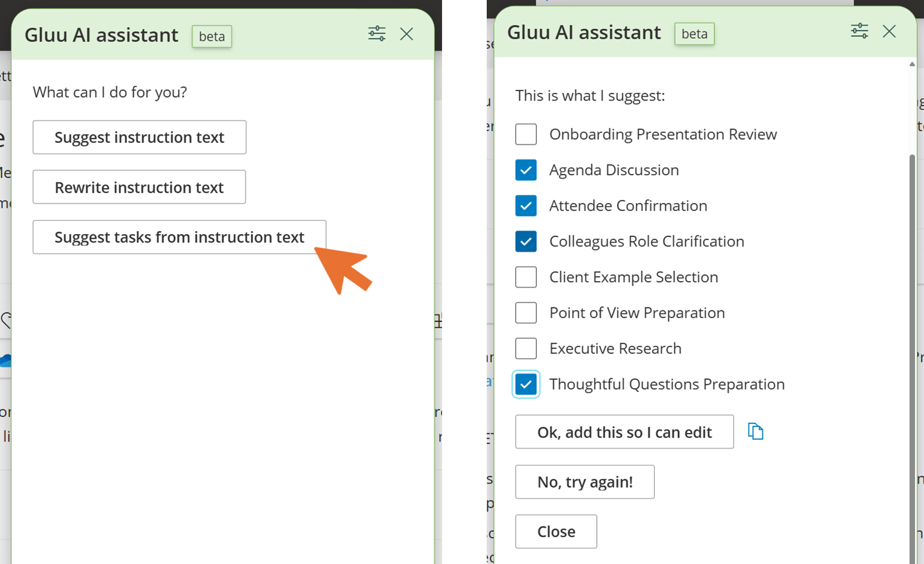Choose Rewrite instruction text option
Screen dimensions: 924x564
(139, 188)
